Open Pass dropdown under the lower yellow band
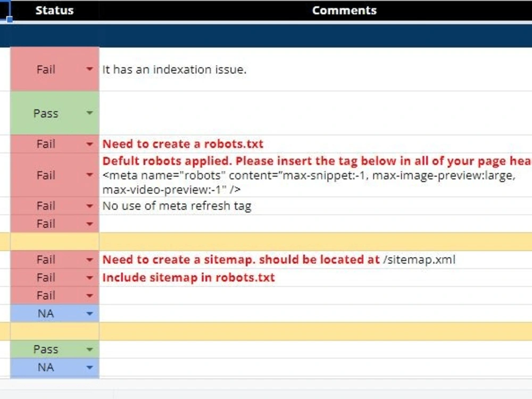Viewport: 532px width, 399px height. point(89,349)
